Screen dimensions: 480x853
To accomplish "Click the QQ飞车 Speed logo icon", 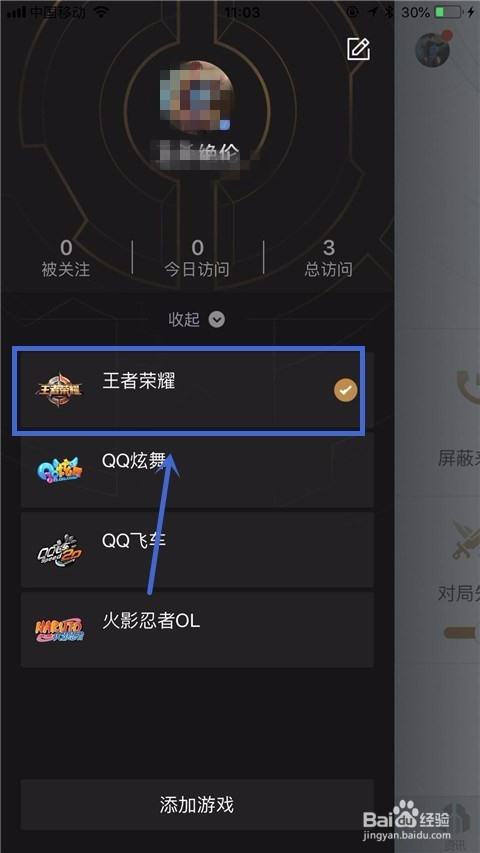I will [x=59, y=550].
